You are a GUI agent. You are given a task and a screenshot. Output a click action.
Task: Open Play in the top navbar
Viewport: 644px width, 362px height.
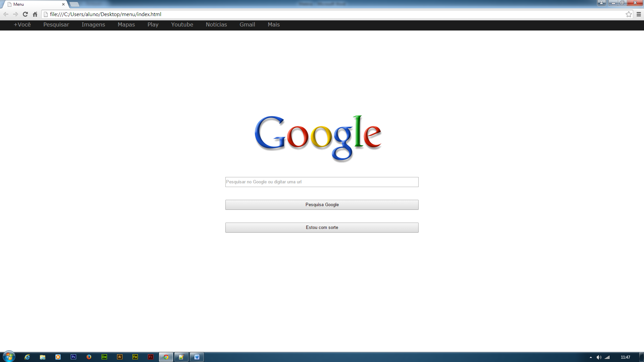point(153,24)
